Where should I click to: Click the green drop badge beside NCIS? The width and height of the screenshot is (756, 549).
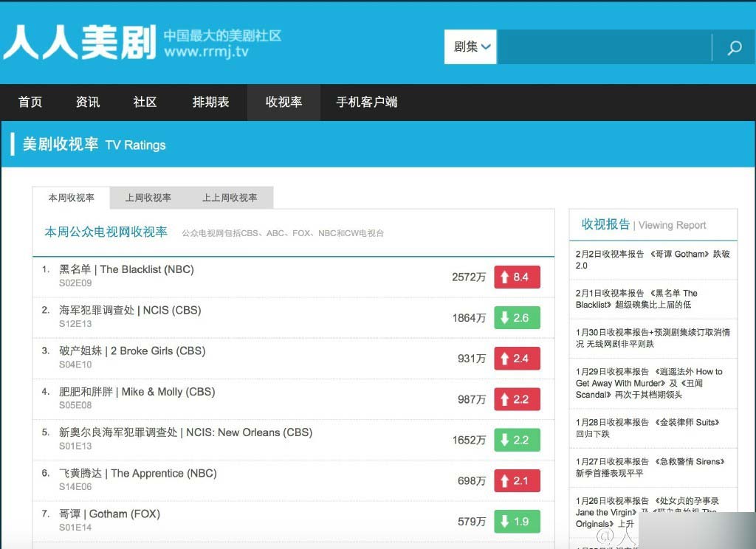click(517, 317)
